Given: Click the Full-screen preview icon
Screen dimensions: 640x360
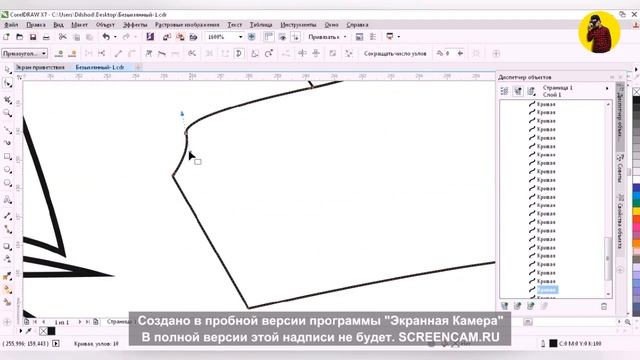Looking at the screenshot, I should click(x=252, y=37).
